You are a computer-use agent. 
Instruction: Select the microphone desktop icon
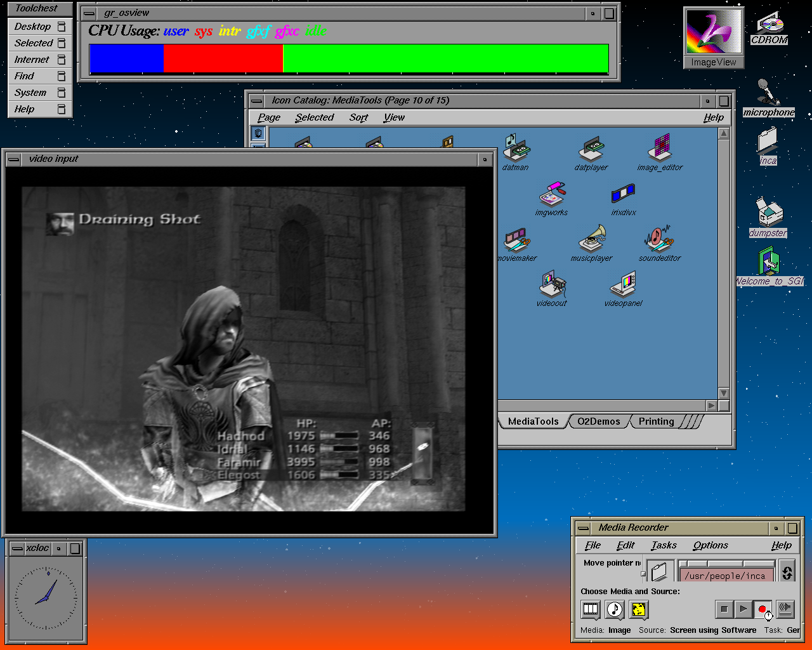tap(768, 97)
